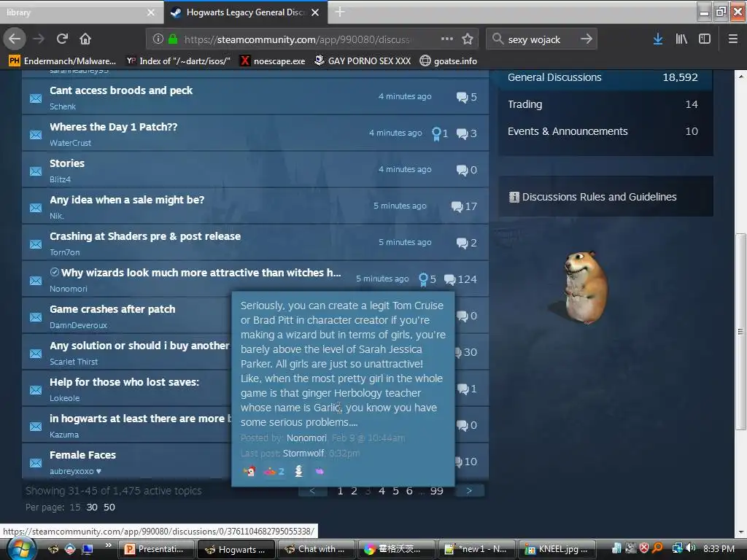Open the browser home page
Image resolution: width=747 pixels, height=560 pixels.
tap(85, 39)
